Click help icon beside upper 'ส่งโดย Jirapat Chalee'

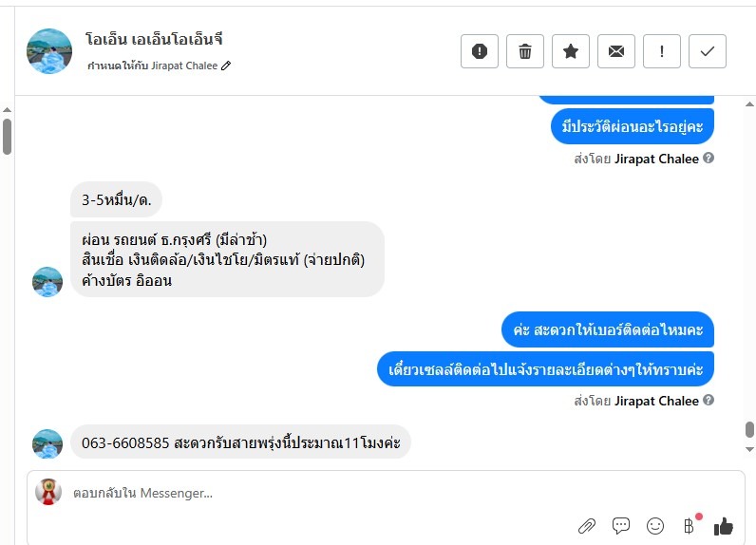click(709, 159)
